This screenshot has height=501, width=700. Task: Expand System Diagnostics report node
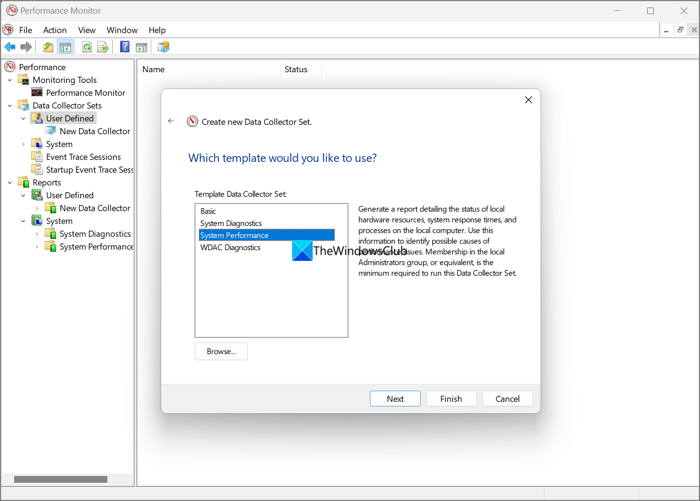[x=37, y=234]
